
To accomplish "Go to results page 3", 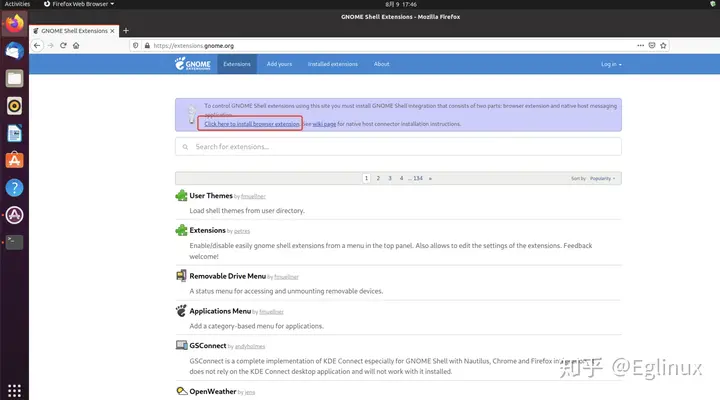I will coord(390,178).
